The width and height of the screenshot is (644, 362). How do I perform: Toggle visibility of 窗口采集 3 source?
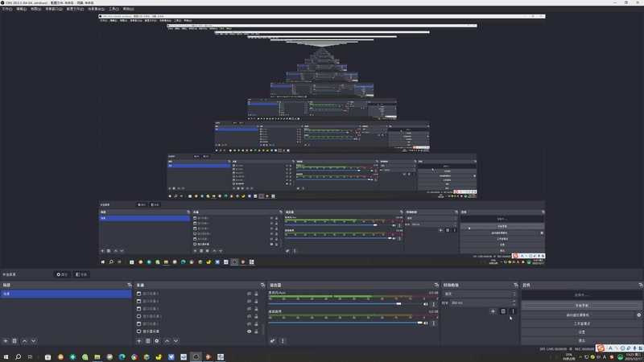click(249, 309)
